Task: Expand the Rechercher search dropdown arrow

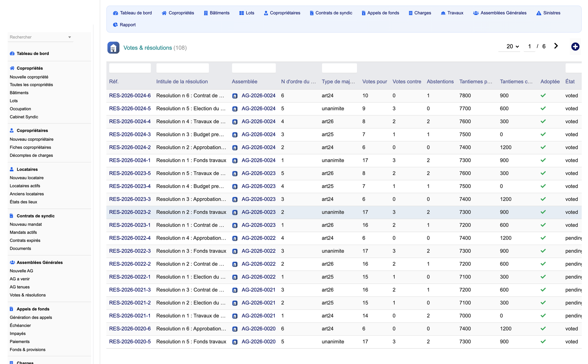Action: pos(69,37)
